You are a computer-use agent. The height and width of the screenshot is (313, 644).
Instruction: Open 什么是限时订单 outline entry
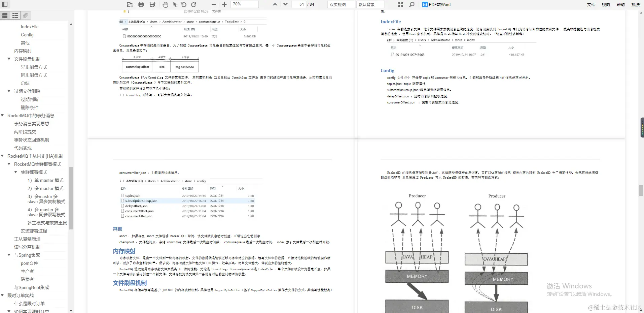[29, 304]
